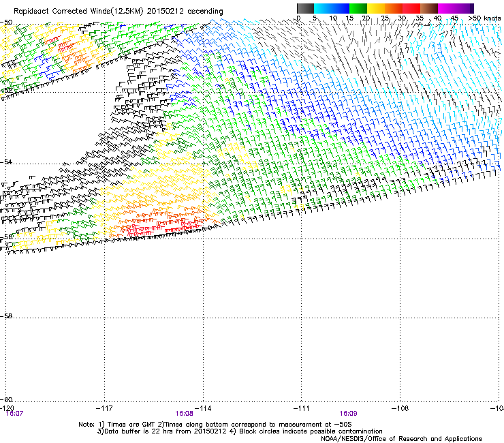Click the magenta 40-45 knots legend segment
This screenshot has width=504, height=443.
coord(447,8)
